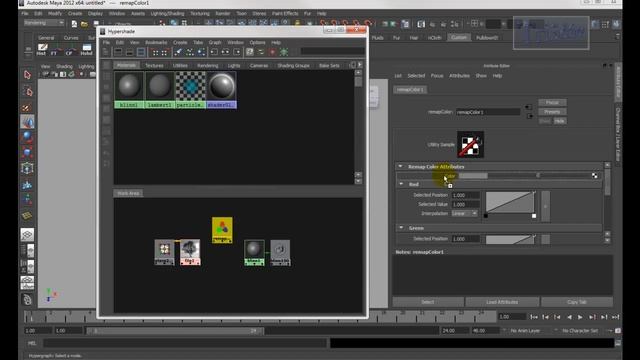Screen dimensions: 640x360
Task: Open the Lighting/Shading menu in Maya
Action: [x=167, y=13]
